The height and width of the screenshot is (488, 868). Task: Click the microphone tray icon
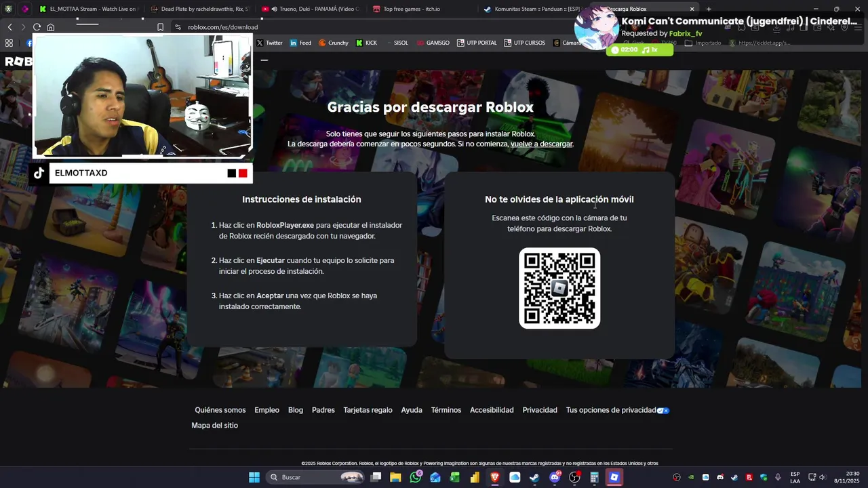click(778, 477)
